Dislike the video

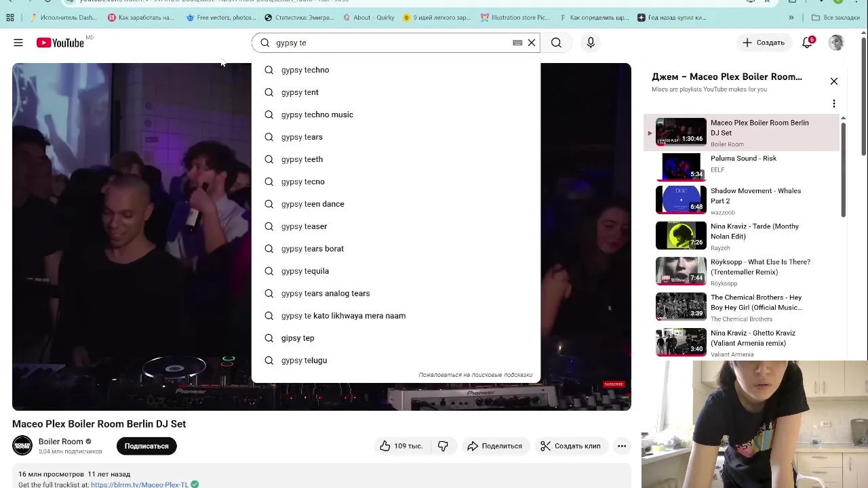tap(443, 446)
